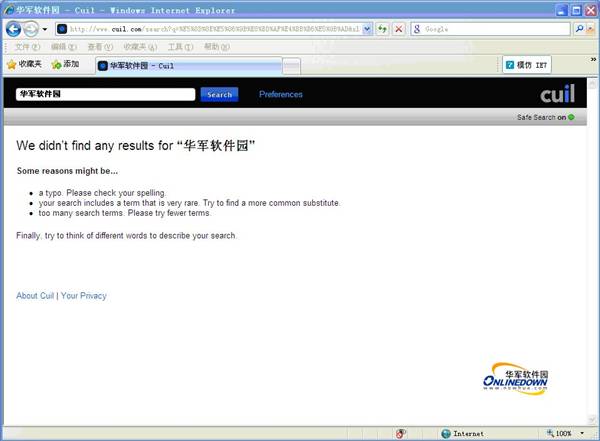Screen dimensions: 600x441
Task: Click the Google search box in the toolbar
Action: [490, 29]
